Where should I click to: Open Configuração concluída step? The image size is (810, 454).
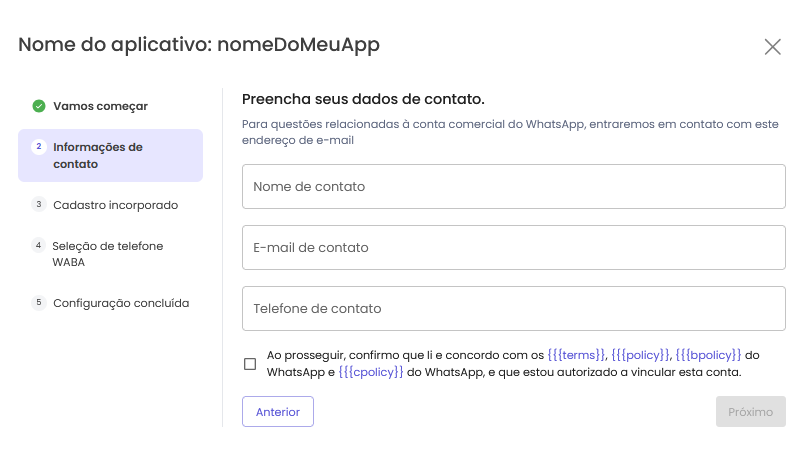(x=121, y=303)
